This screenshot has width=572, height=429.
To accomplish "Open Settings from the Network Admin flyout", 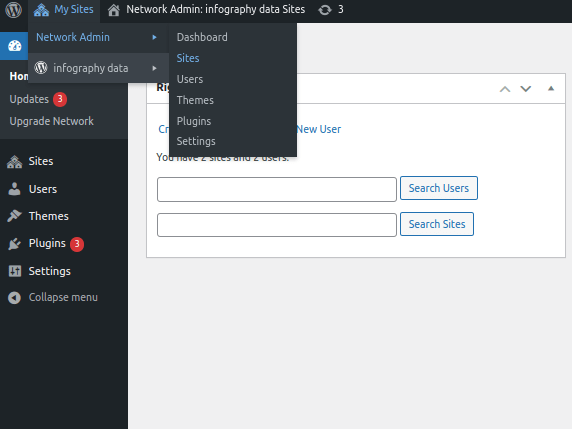I will pos(196,142).
